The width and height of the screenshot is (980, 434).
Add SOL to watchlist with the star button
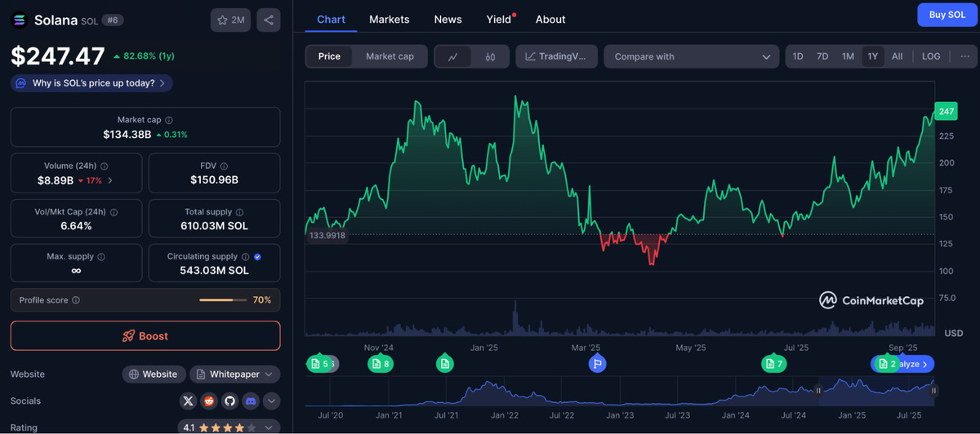(x=230, y=20)
